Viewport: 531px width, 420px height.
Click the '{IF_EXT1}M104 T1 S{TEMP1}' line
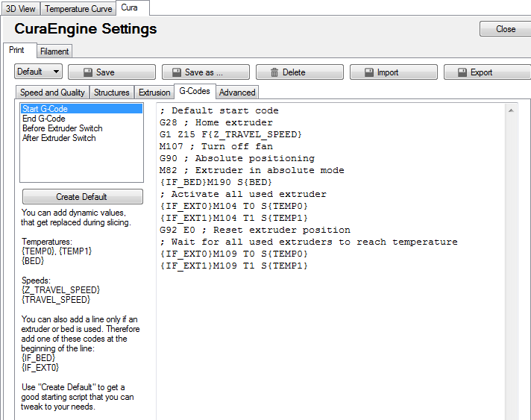[x=233, y=218]
